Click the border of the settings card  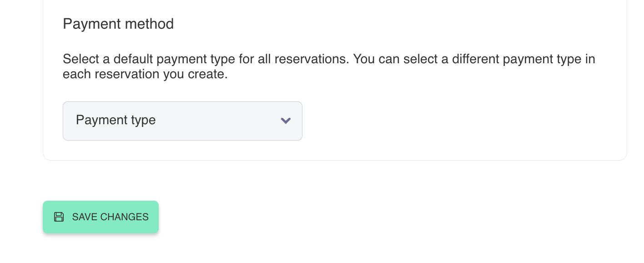coord(334,159)
